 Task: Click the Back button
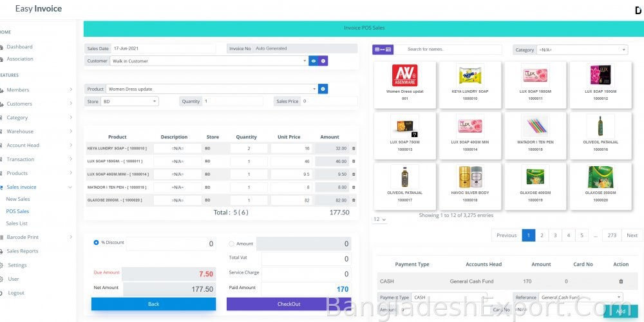click(x=154, y=304)
